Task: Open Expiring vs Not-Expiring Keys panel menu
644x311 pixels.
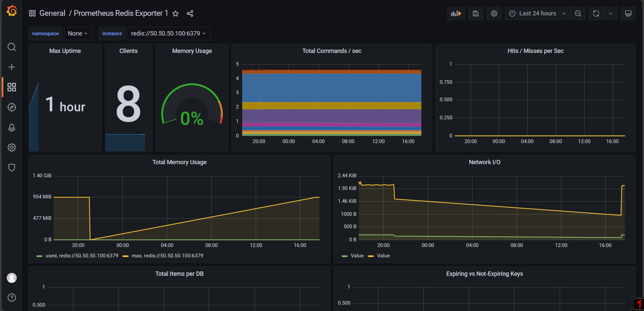Action: [484, 274]
